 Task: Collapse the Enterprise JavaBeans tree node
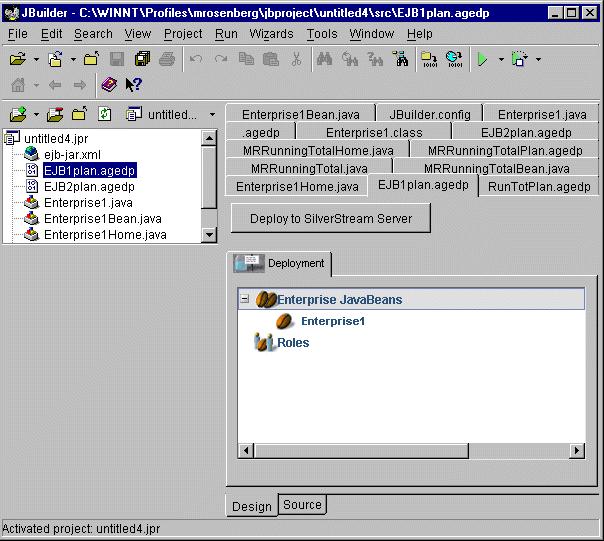click(x=244, y=299)
